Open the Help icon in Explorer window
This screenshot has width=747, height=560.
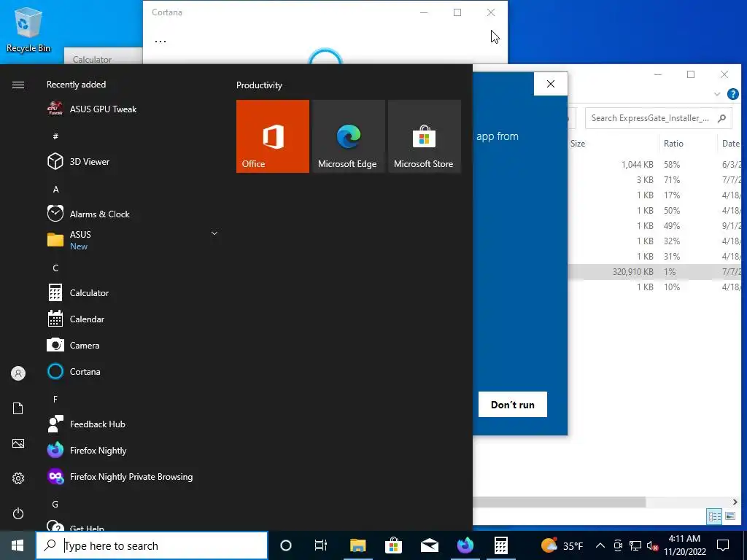click(732, 94)
